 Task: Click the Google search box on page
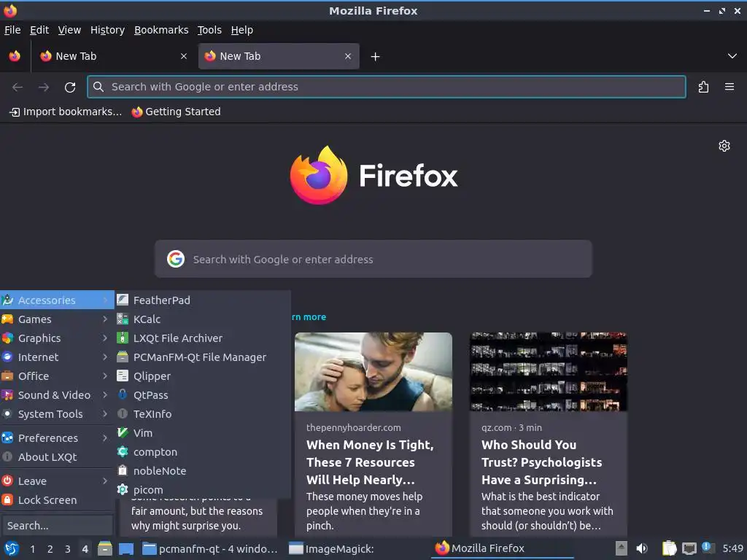[x=373, y=259]
